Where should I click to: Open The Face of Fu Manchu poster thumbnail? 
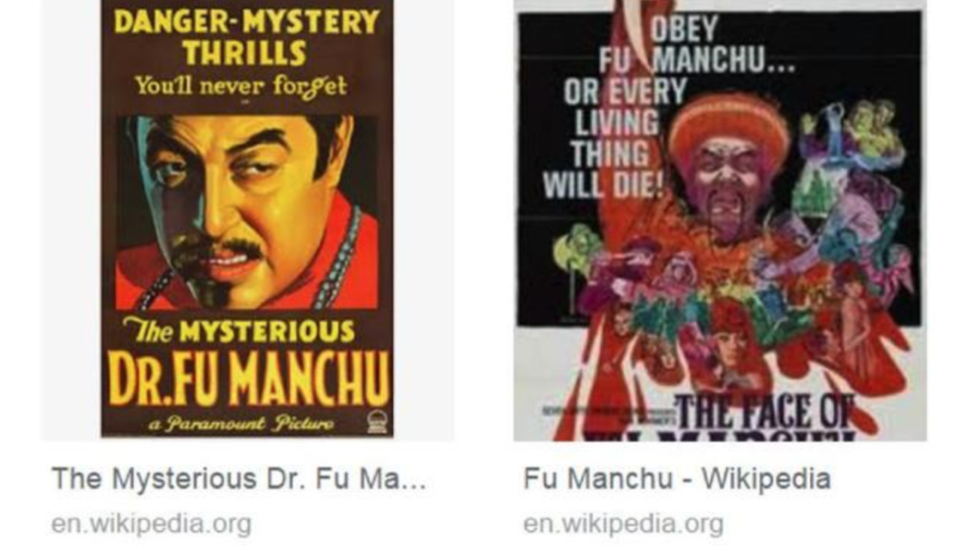pyautogui.click(x=720, y=221)
